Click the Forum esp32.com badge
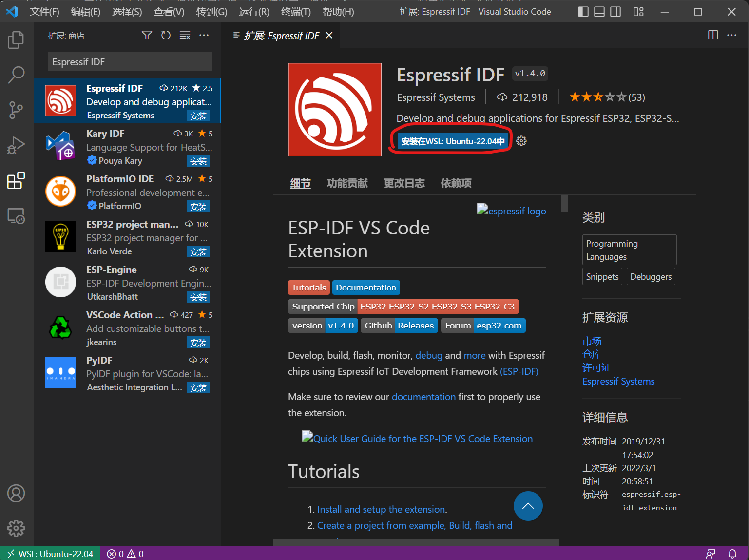 tap(483, 326)
